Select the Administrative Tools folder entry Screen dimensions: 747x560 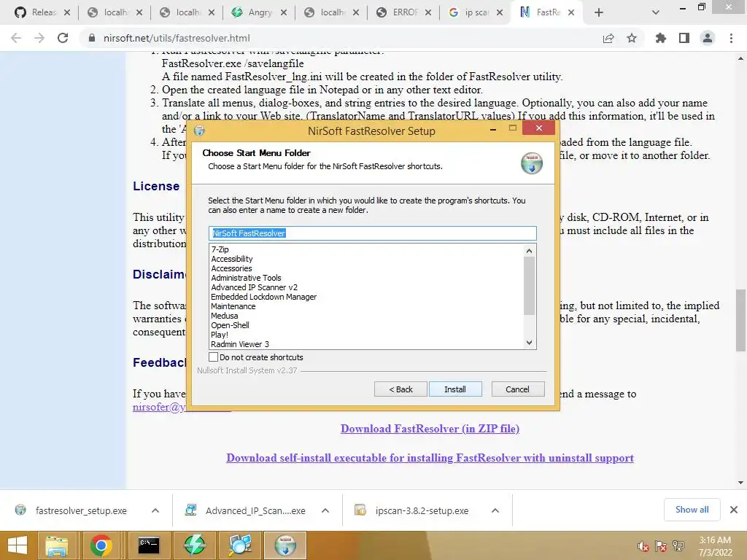246,278
